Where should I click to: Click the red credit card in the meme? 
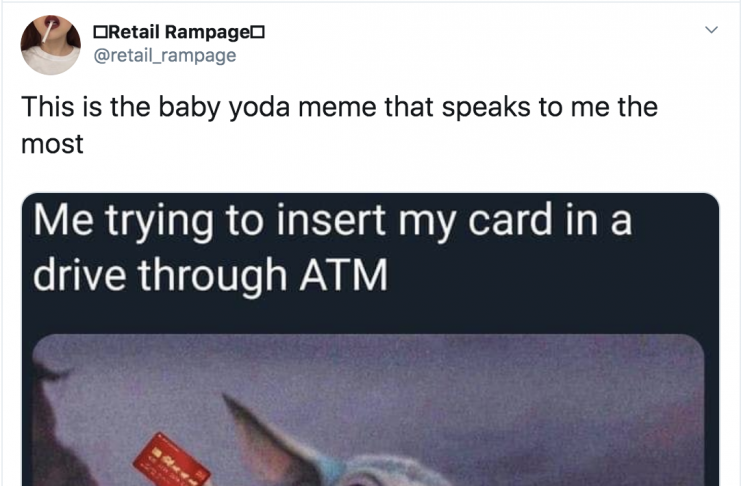[x=171, y=460]
